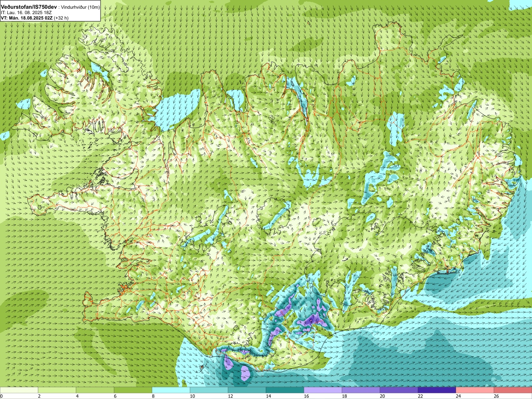Click the 18–20 m/s purple legend swatch
The image size is (532, 399).
pyautogui.click(x=361, y=390)
